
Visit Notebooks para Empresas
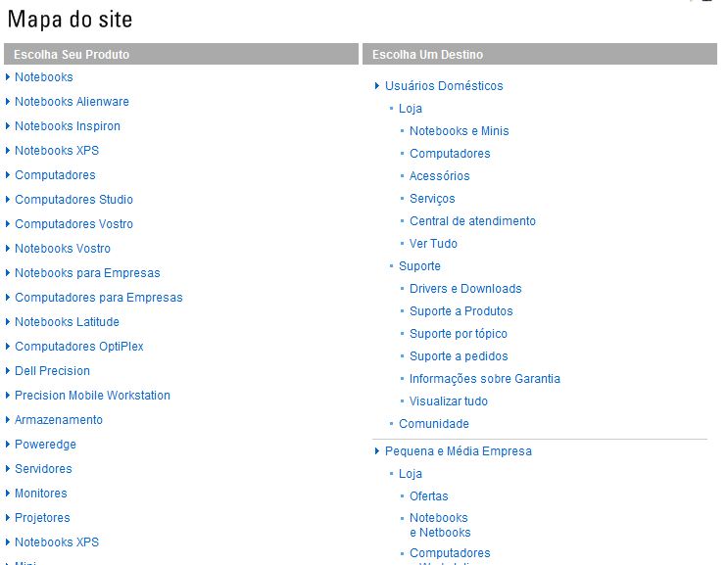pos(87,273)
